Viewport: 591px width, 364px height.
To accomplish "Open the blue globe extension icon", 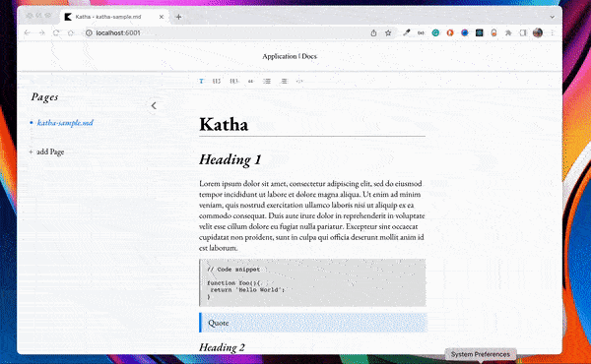I will click(x=465, y=32).
